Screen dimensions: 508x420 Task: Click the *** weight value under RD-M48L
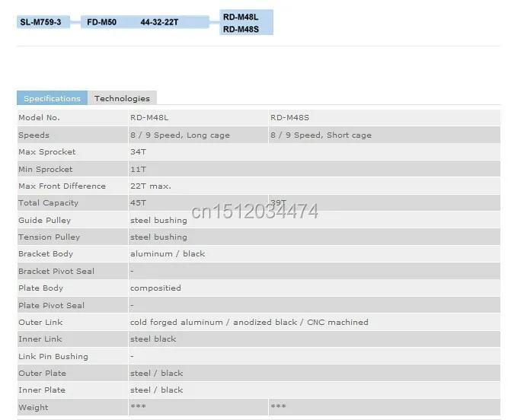[x=139, y=406]
